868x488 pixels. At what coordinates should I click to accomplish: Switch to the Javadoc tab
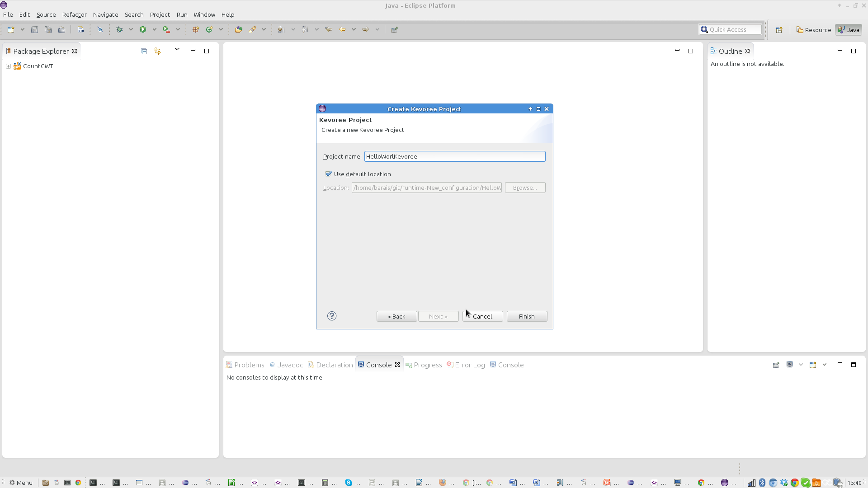click(x=286, y=365)
